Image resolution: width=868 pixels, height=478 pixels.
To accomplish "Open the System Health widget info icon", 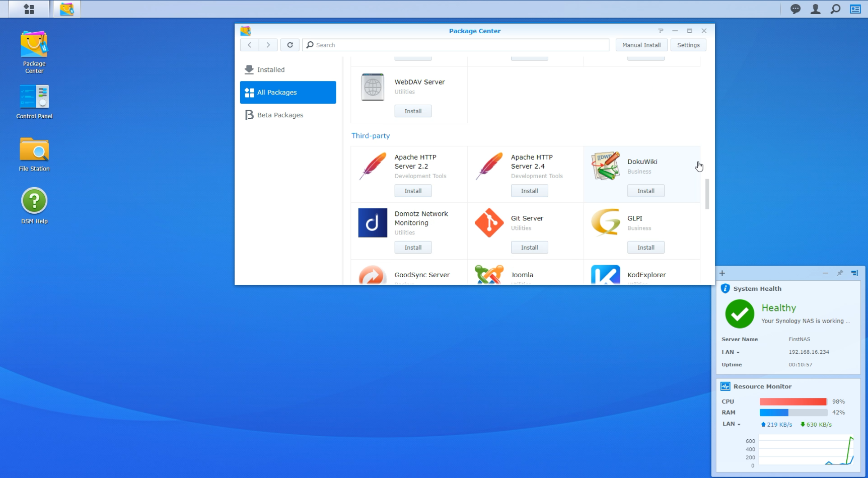I will (x=726, y=288).
